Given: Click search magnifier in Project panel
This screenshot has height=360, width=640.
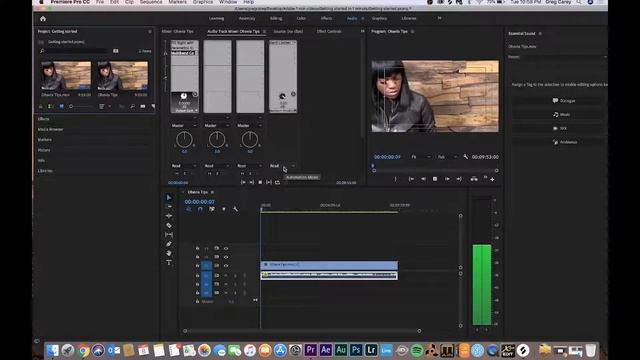Looking at the screenshot, I should [42, 51].
